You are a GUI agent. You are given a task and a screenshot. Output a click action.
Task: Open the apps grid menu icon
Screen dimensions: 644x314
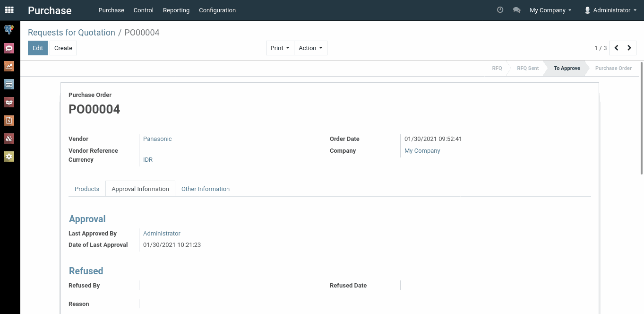[x=9, y=10]
